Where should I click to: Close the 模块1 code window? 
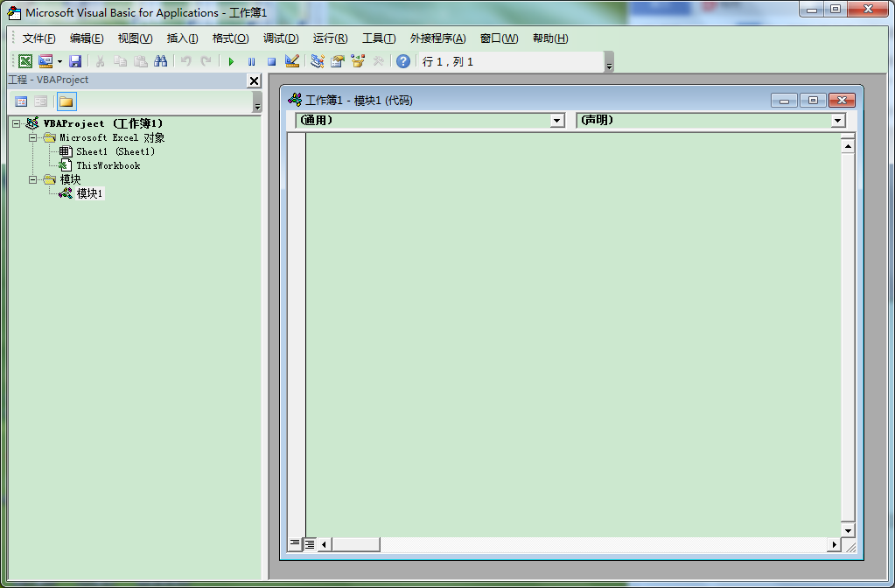[x=842, y=101]
